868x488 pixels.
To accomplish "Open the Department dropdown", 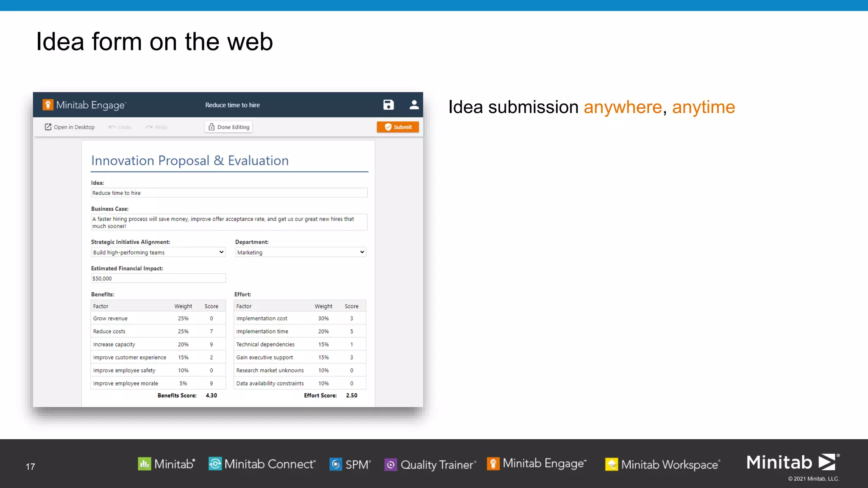I will point(300,252).
